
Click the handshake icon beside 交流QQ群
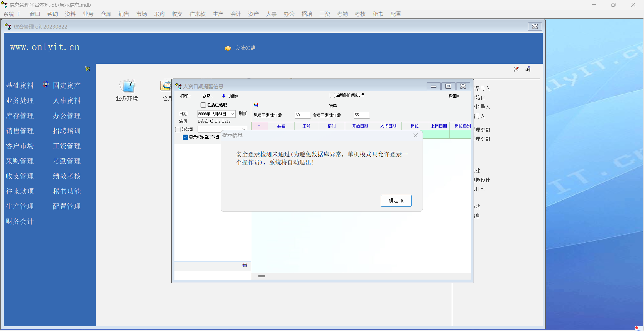point(228,48)
